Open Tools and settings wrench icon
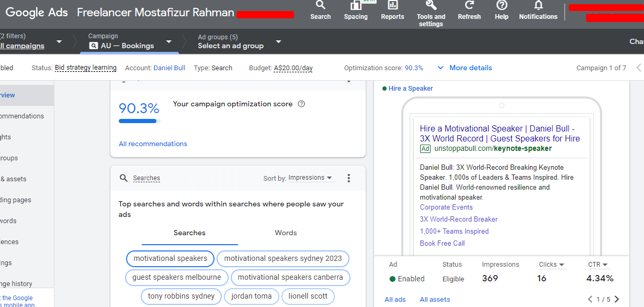This screenshot has height=307, width=644. pos(431,6)
